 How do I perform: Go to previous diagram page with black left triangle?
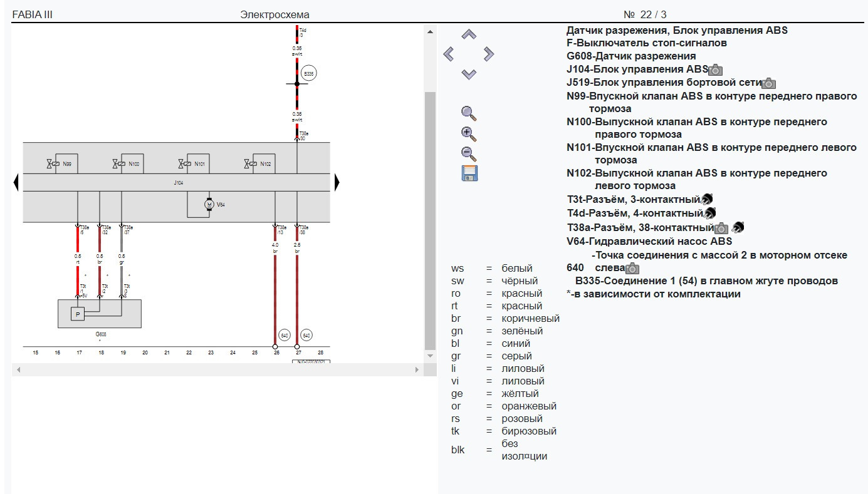[x=16, y=182]
